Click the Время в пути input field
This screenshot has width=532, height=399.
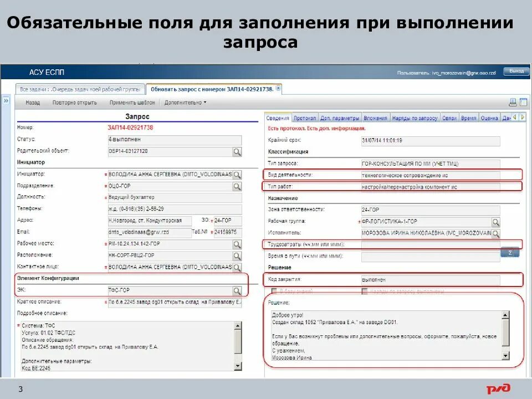431,257
